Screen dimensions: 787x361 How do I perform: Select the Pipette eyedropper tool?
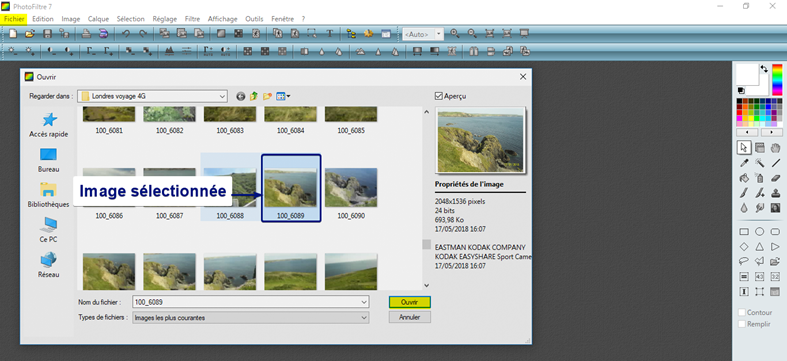pyautogui.click(x=744, y=163)
